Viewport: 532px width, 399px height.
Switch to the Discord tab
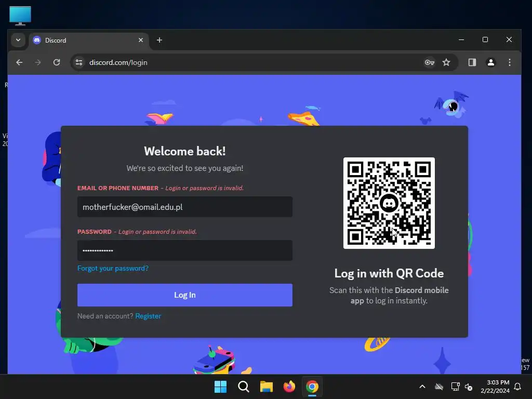pyautogui.click(x=88, y=40)
